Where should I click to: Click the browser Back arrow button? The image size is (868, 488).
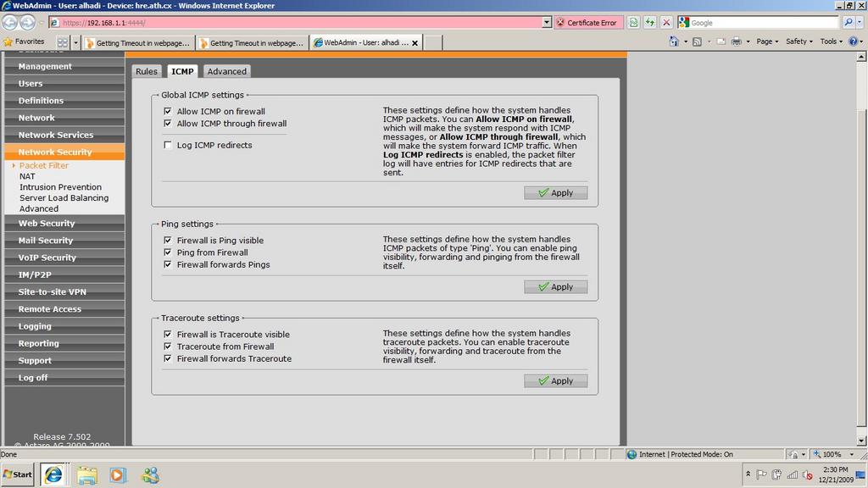point(11,22)
